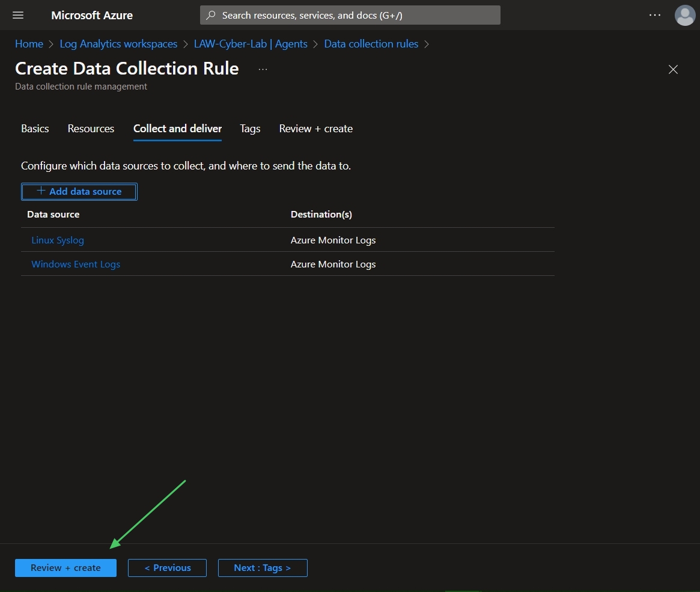Viewport: 700px width, 592px height.
Task: Open ellipsis menu beside Create Data Collection Rule
Action: coord(263,69)
